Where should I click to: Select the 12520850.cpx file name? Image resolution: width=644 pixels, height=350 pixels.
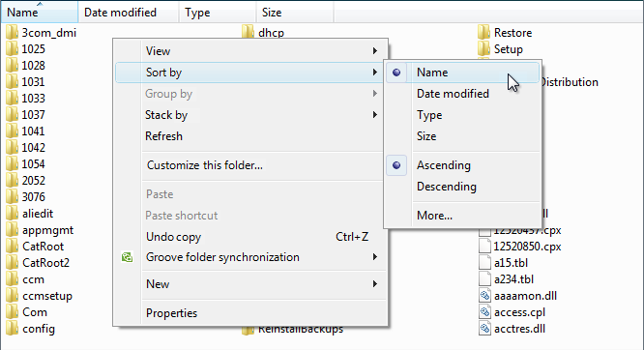(527, 247)
